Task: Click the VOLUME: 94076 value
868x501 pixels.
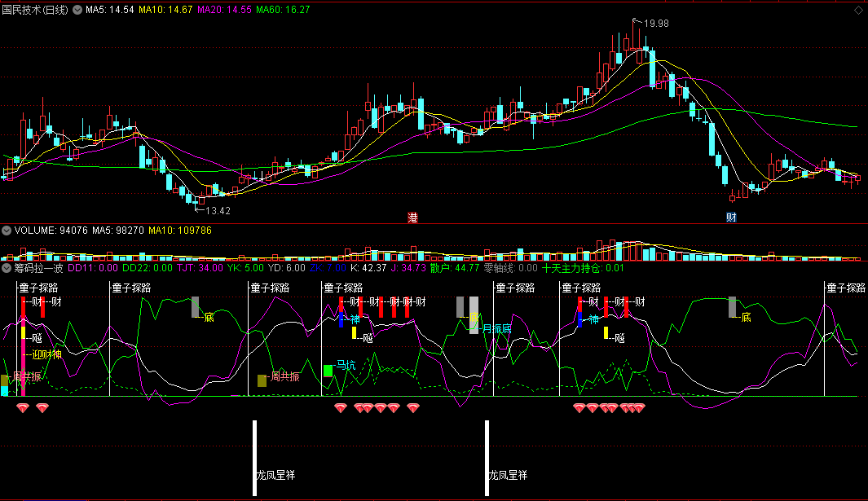Action: pyautogui.click(x=51, y=231)
